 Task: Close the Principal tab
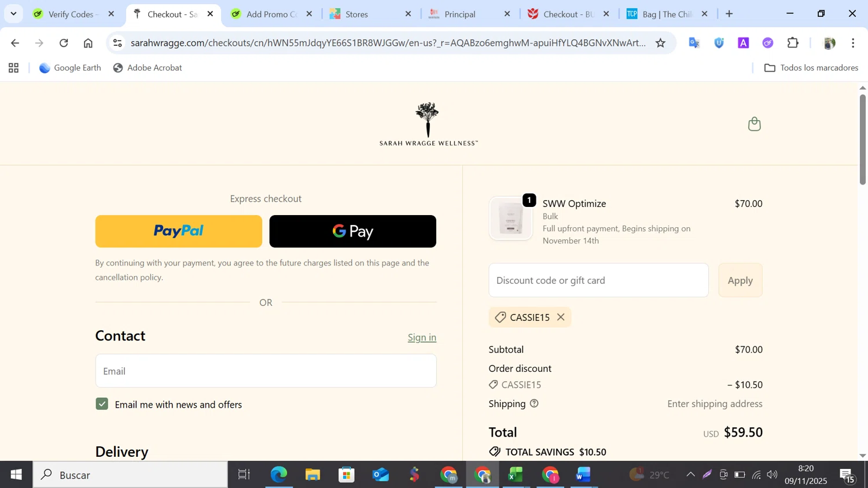coord(507,14)
